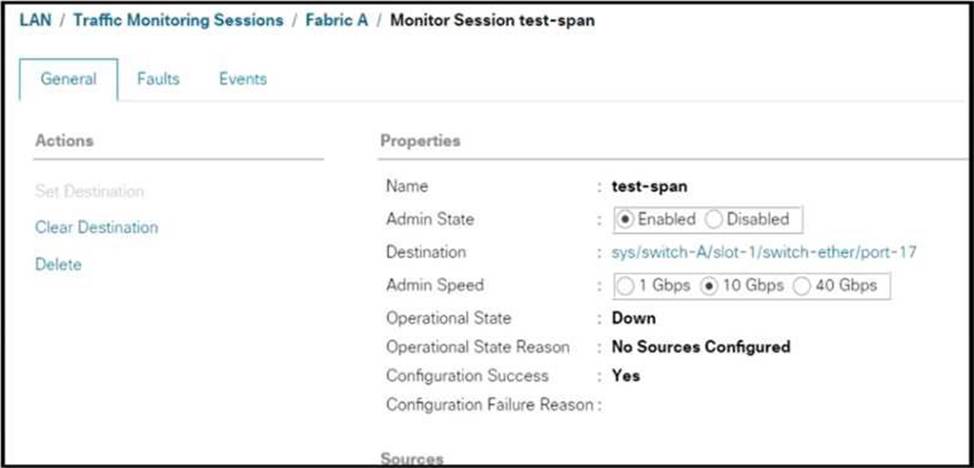Open destination port-17 link
The image size is (974, 468).
(764, 252)
